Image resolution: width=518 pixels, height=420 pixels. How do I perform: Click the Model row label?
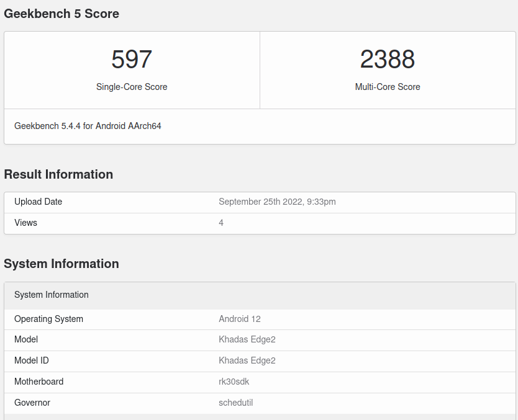(26, 339)
